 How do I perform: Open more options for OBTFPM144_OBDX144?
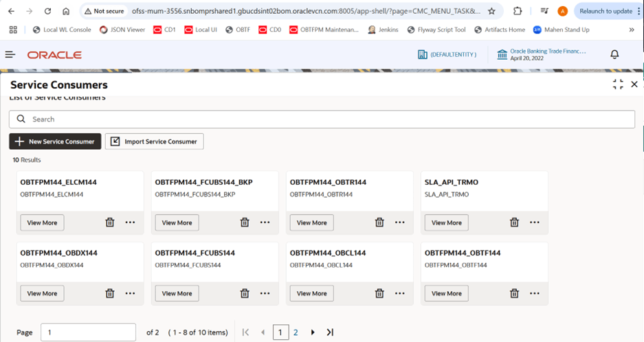pos(130,293)
